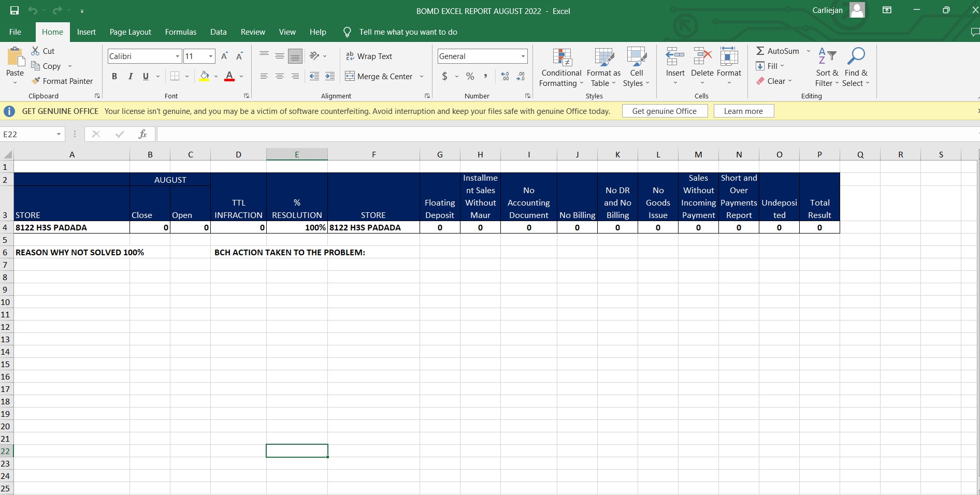Click the Save icon in title bar
The width and height of the screenshot is (980, 495).
click(15, 11)
